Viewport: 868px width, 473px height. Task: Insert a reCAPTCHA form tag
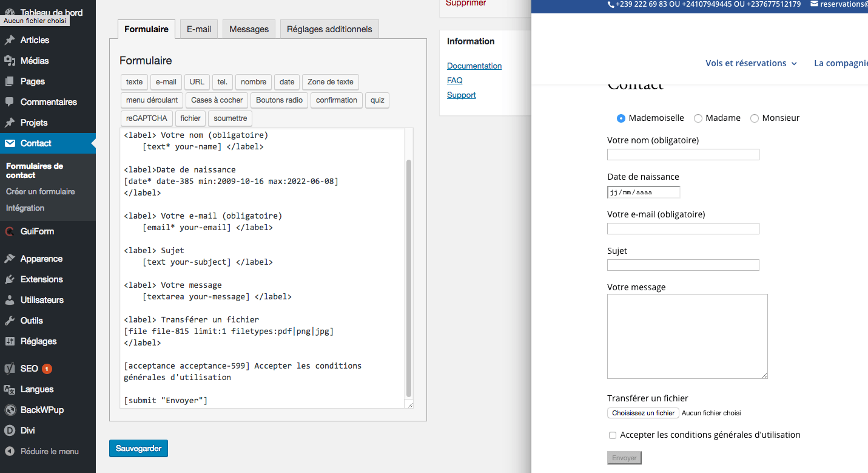[146, 118]
